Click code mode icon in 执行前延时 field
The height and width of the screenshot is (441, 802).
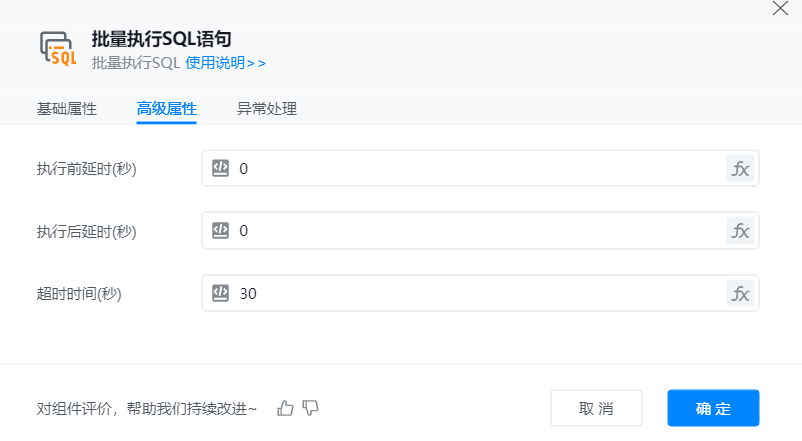coord(221,169)
